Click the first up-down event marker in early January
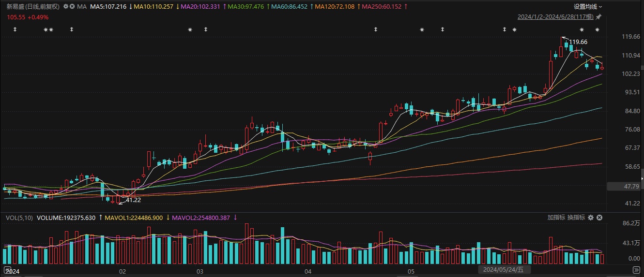This screenshot has width=644, height=277. pos(15,30)
